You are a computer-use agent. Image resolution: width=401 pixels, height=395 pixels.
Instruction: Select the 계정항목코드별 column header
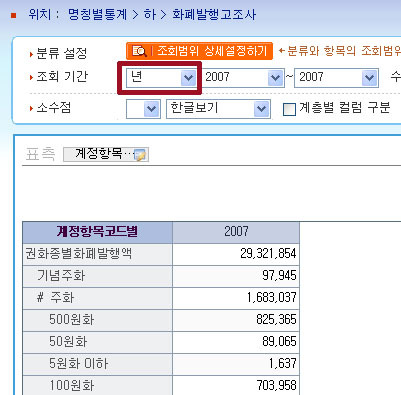click(x=97, y=232)
